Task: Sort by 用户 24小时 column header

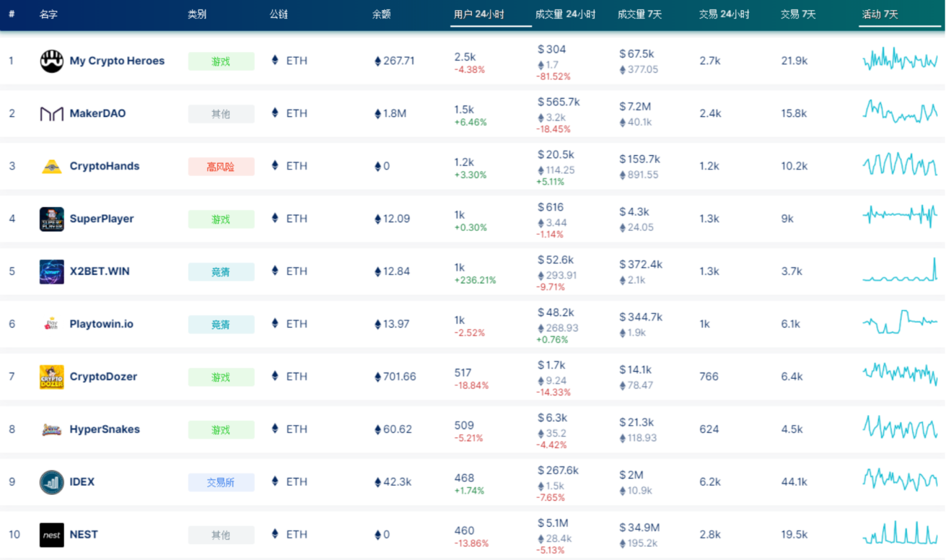Action: [x=479, y=14]
